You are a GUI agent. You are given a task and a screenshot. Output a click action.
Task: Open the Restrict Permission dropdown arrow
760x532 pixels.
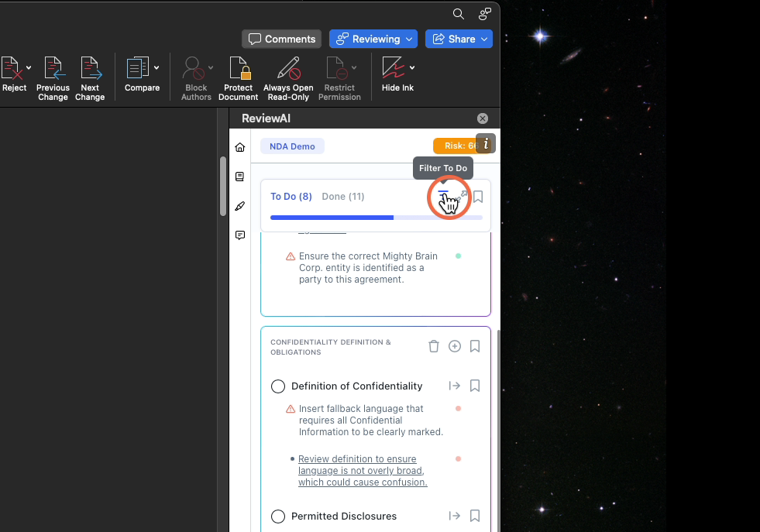click(x=354, y=68)
